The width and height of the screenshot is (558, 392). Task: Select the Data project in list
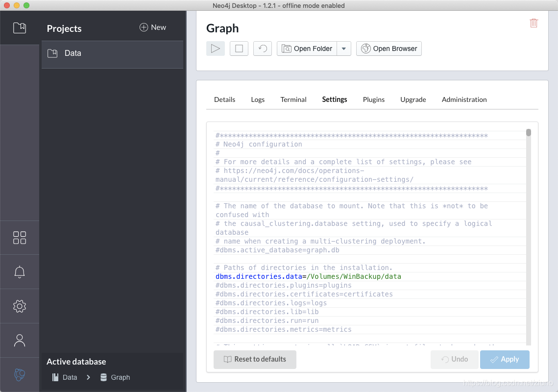pyautogui.click(x=113, y=53)
